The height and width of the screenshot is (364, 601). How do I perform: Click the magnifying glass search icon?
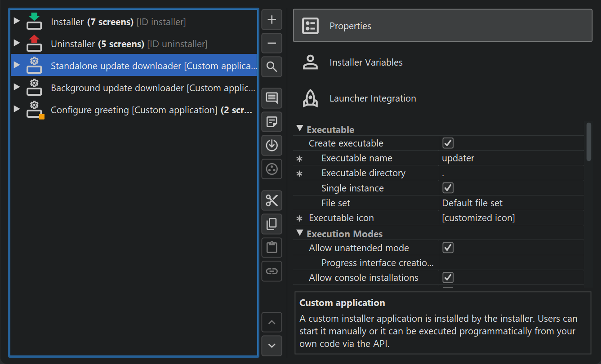tap(272, 67)
